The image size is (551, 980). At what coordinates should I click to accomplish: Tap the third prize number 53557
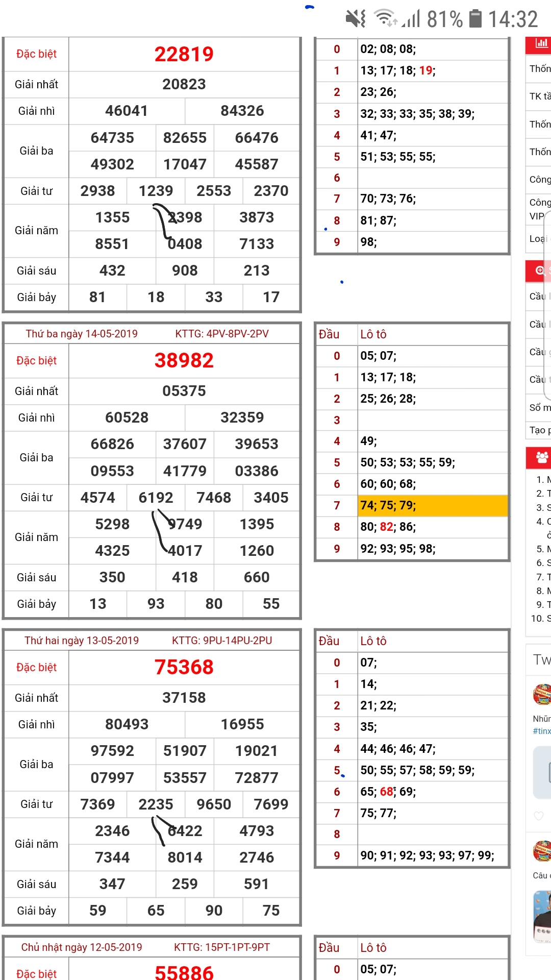point(185,778)
